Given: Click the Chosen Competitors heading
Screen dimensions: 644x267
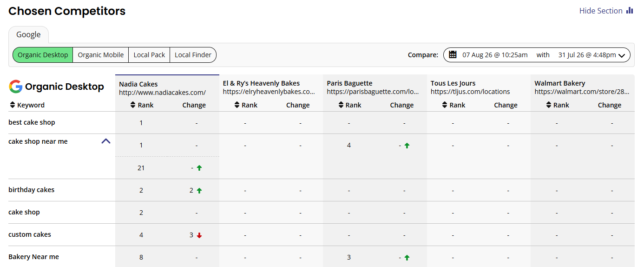Looking at the screenshot, I should 67,11.
